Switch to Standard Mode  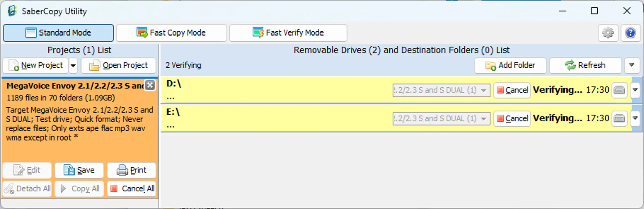click(58, 33)
